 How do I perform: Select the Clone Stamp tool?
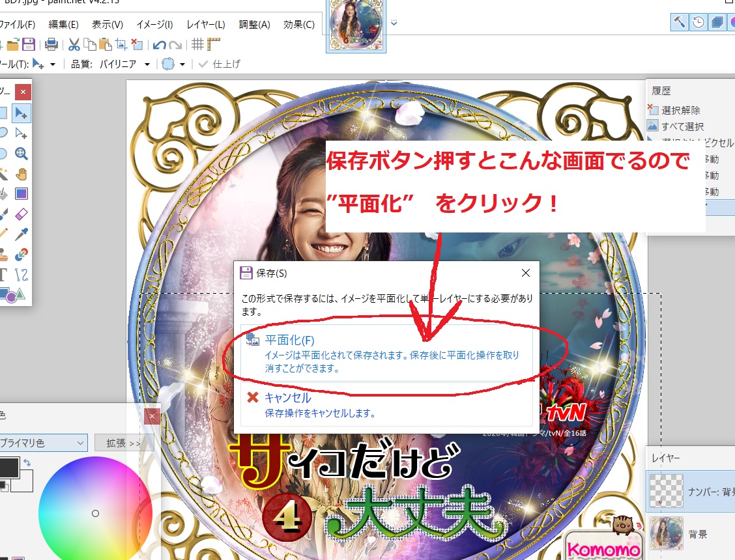coord(3,255)
